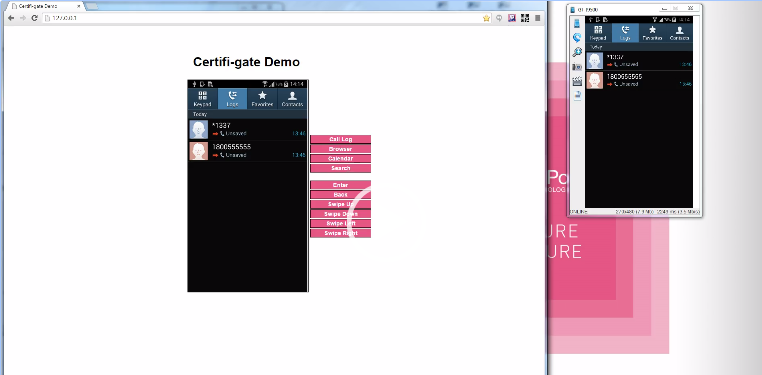Image resolution: width=762 pixels, height=375 pixels.
Task: Click the pink Enter button
Action: [x=340, y=185]
